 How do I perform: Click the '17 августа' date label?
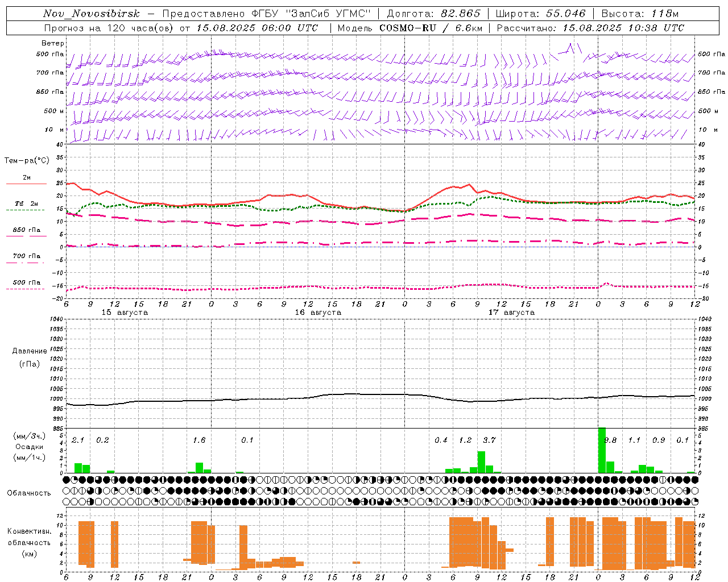click(511, 313)
